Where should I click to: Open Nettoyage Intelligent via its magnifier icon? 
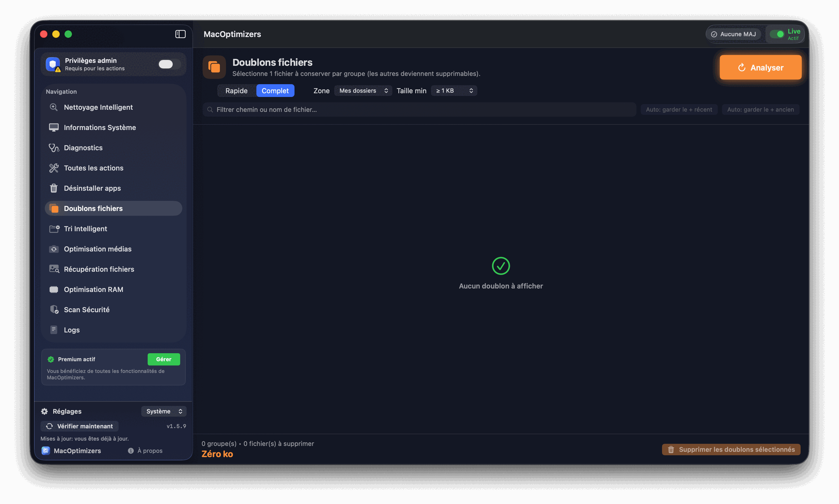coord(54,107)
